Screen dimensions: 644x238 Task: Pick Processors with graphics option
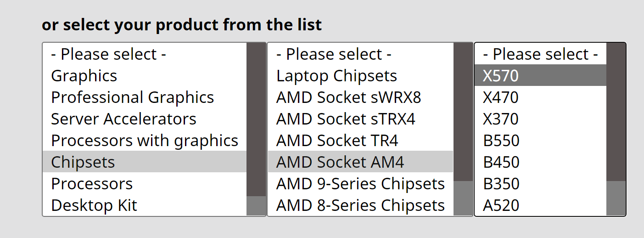click(145, 141)
